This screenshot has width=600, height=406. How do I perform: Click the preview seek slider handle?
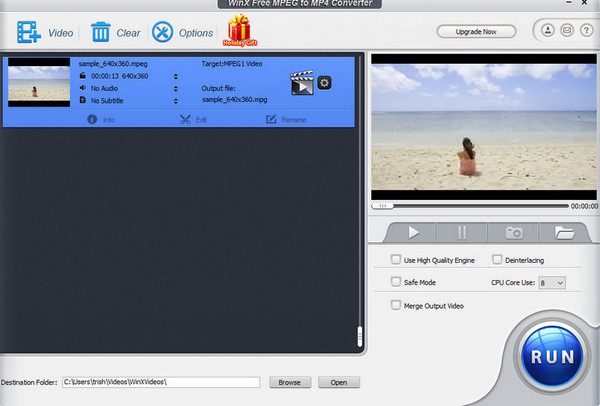point(382,206)
